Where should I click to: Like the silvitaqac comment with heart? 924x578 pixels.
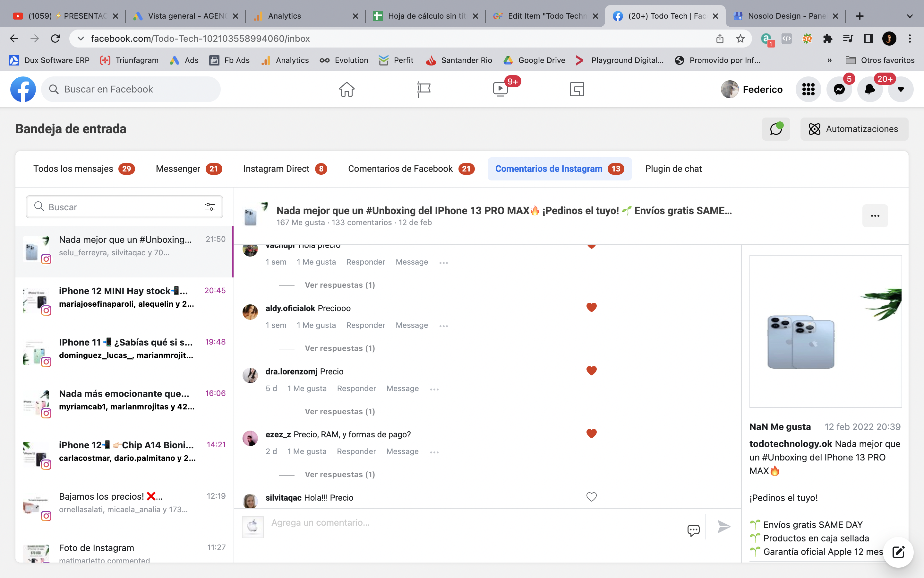pos(591,497)
